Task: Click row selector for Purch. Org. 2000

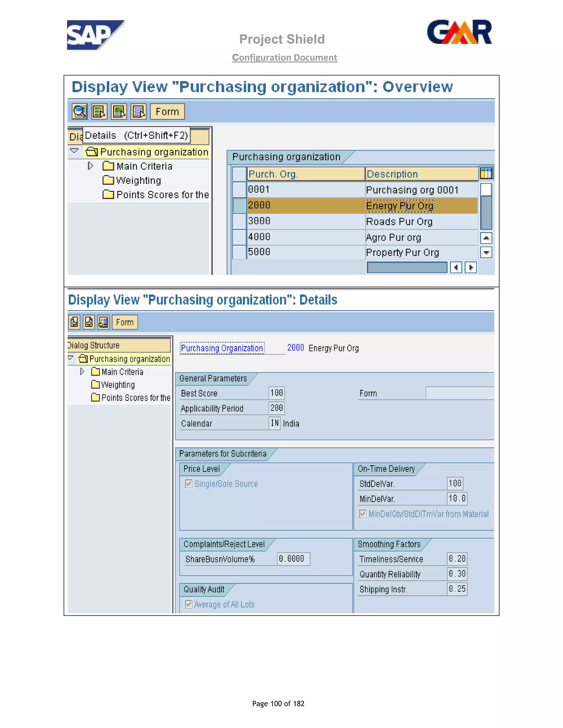Action: (x=239, y=205)
